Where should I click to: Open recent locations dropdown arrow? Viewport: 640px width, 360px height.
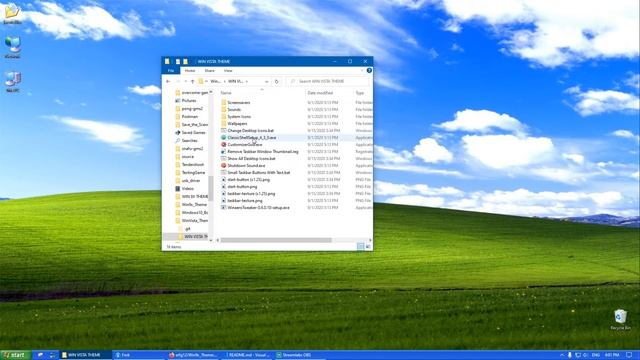tap(185, 82)
